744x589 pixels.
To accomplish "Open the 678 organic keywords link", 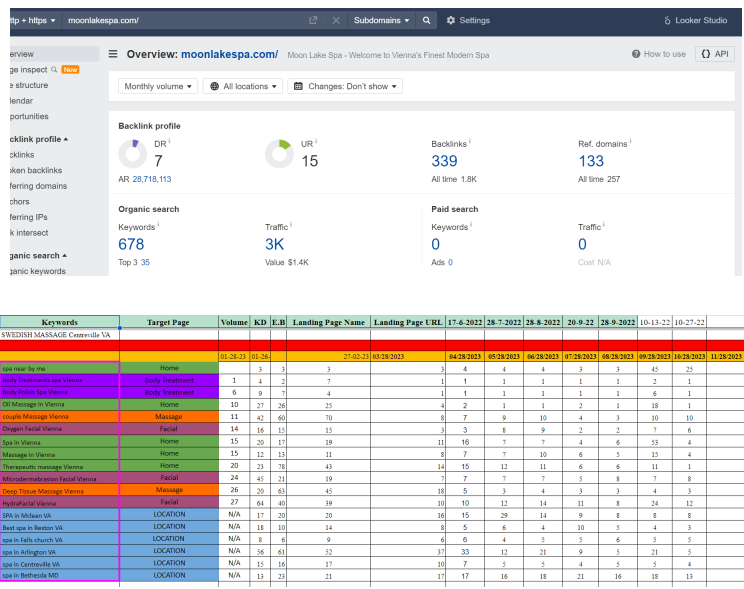I will coord(131,244).
